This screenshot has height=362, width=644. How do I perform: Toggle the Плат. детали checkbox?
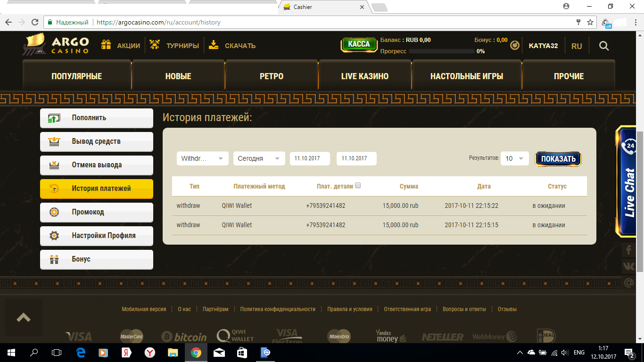coord(358,186)
